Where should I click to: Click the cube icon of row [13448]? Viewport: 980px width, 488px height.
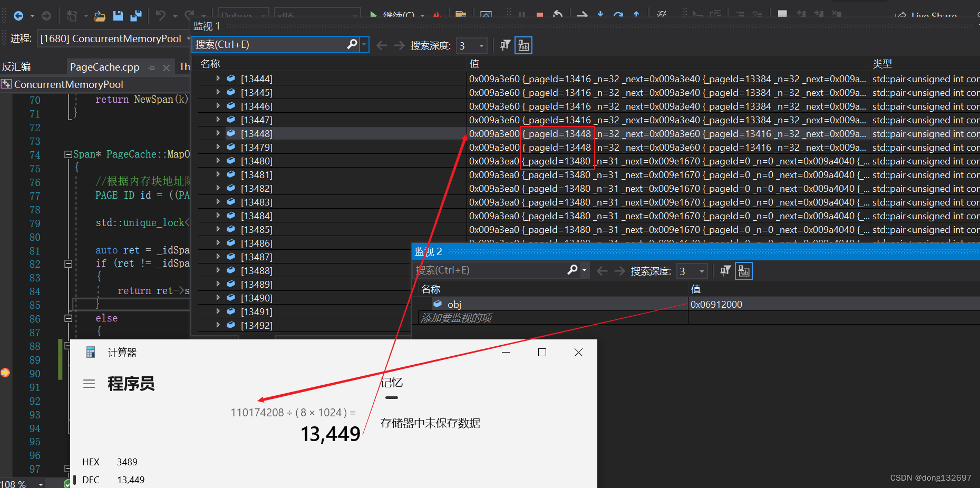click(x=231, y=133)
